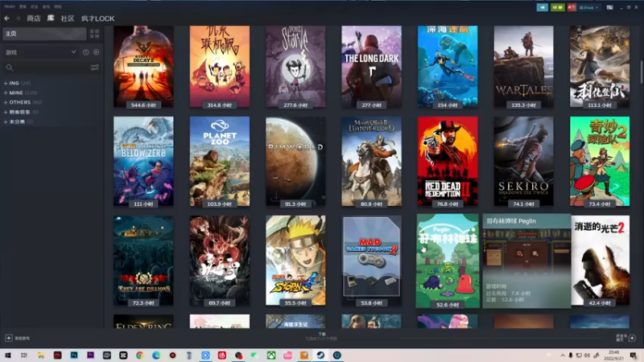This screenshot has width=644, height=362.
Task: Open Windows notification center icon
Action: click(634, 355)
